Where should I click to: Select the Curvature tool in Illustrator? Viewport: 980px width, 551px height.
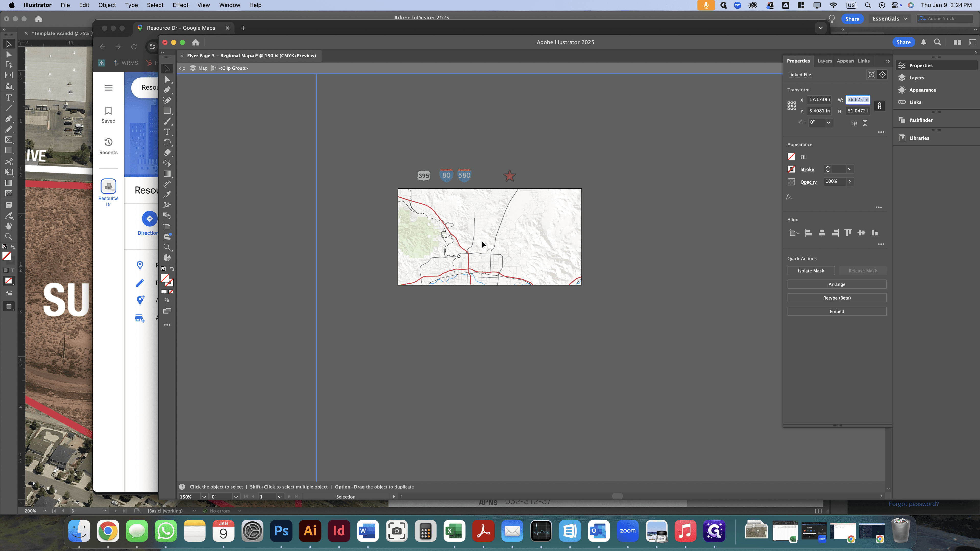[x=167, y=100]
